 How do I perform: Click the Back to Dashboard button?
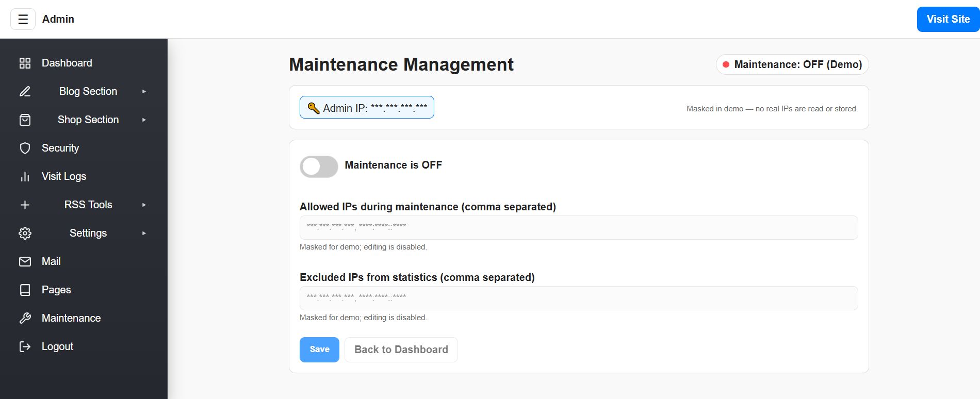coord(401,350)
